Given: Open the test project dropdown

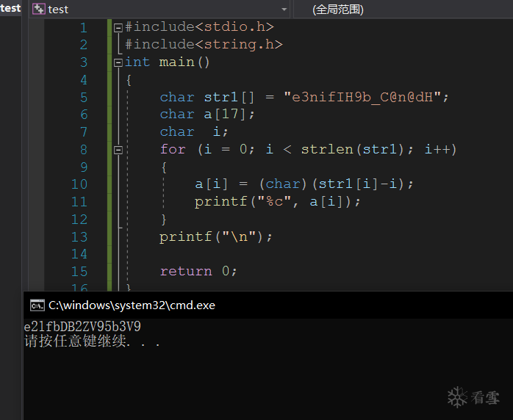Looking at the screenshot, I should pos(284,10).
